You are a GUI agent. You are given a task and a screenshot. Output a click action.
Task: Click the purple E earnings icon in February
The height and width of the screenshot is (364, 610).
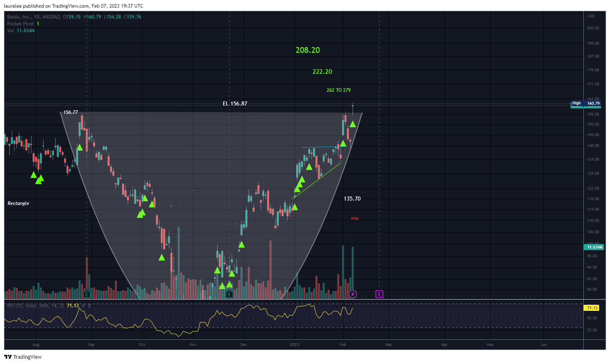(x=379, y=294)
